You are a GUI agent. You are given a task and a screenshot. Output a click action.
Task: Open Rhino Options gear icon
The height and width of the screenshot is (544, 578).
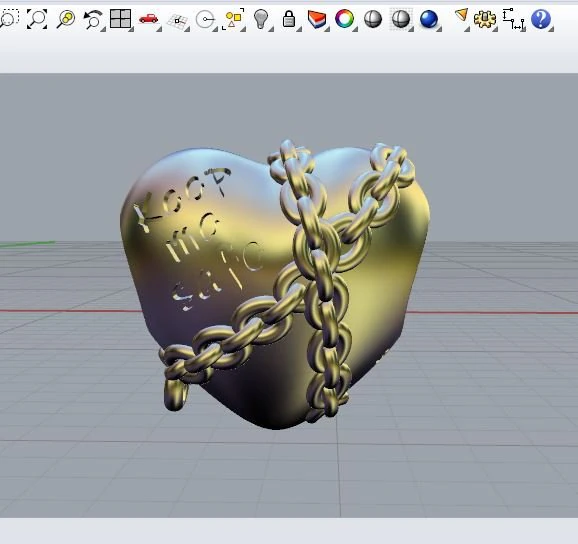(485, 19)
